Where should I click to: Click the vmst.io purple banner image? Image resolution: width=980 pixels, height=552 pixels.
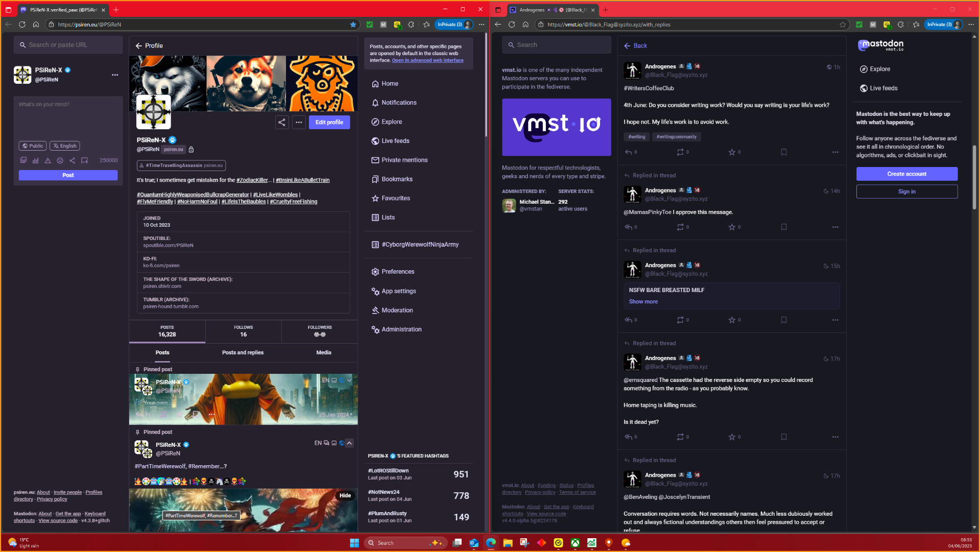(x=556, y=127)
